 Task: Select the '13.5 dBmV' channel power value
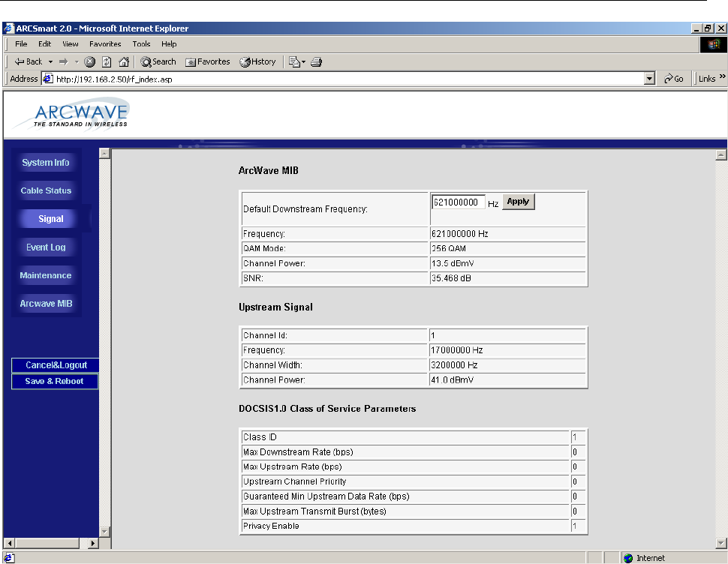pyautogui.click(x=453, y=263)
